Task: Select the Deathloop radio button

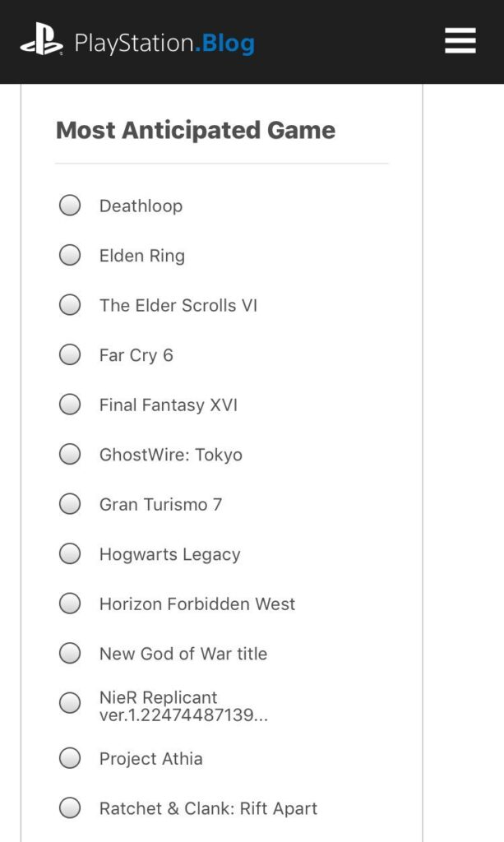Action: pyautogui.click(x=70, y=205)
